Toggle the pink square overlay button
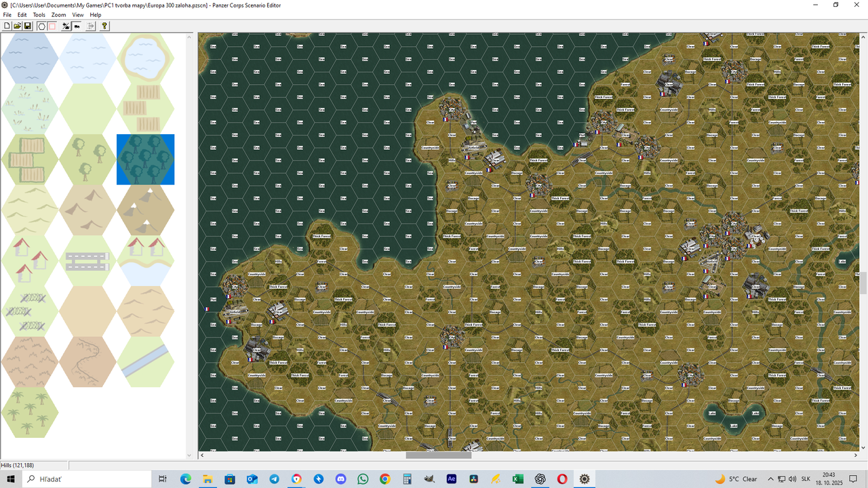868x488 pixels. [52, 26]
